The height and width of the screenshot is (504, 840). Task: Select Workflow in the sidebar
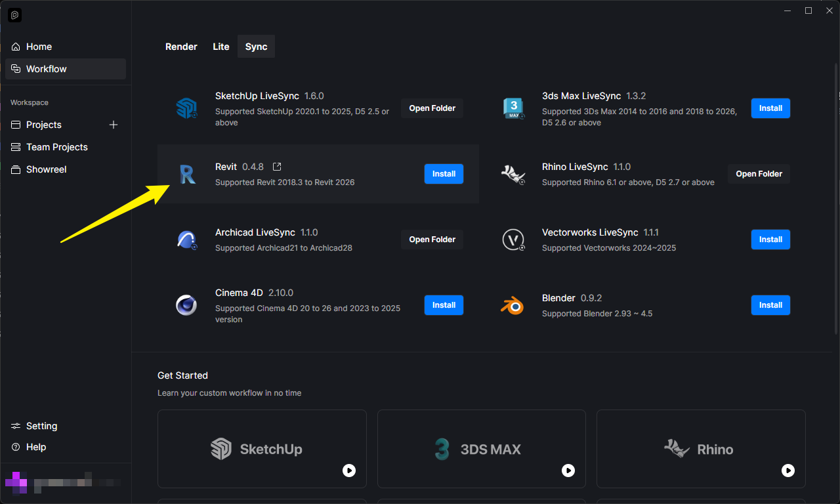pos(66,69)
